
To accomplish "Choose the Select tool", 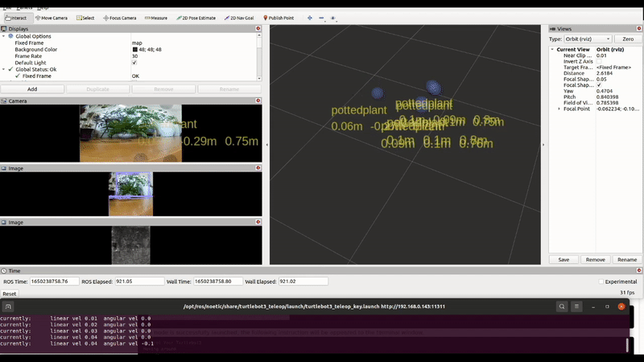I will click(85, 18).
